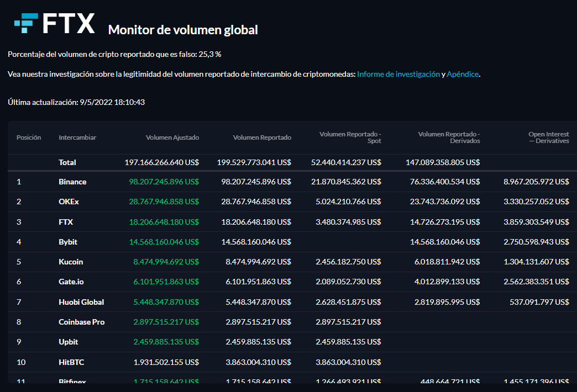Click Volumen Reportado - Spot header

(350, 137)
